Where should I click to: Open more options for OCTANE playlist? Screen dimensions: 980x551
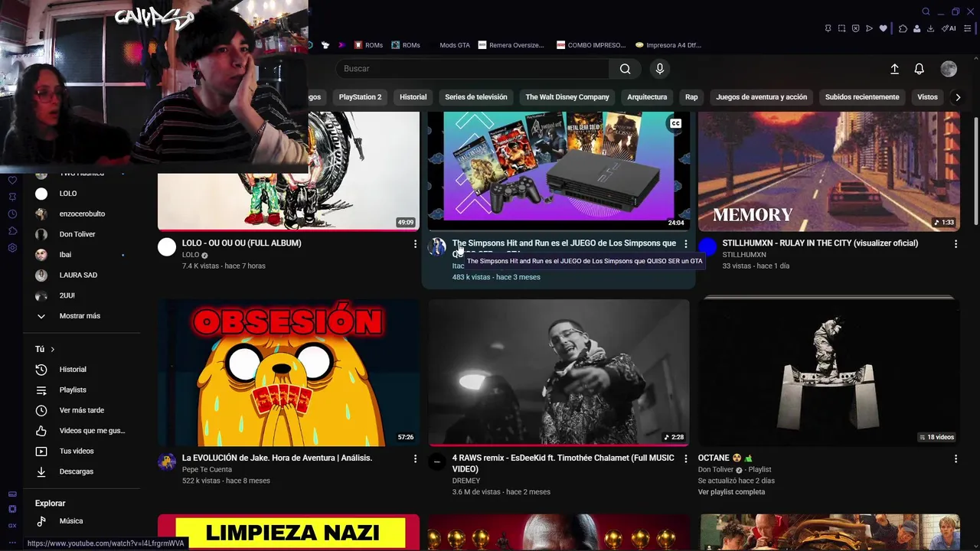tap(955, 458)
